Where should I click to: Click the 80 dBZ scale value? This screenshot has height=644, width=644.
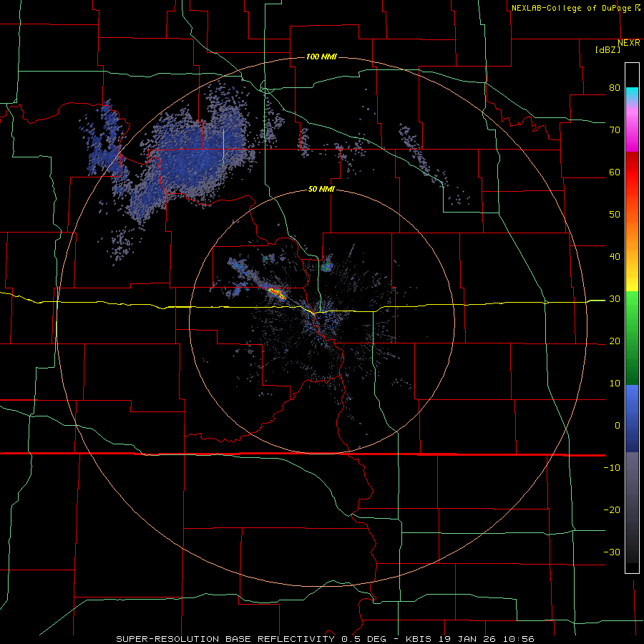click(615, 88)
